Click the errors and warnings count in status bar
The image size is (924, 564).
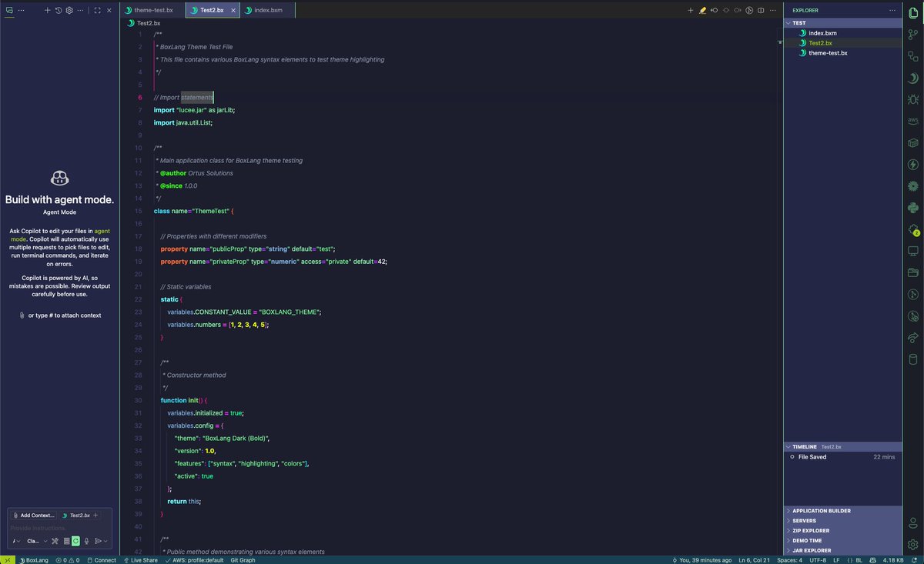[67, 560]
